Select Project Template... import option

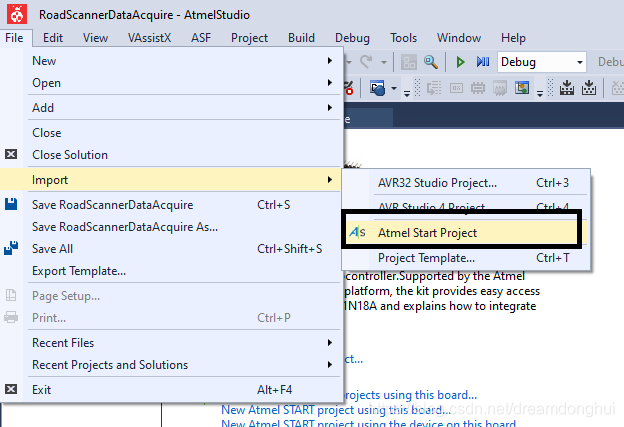point(466,257)
